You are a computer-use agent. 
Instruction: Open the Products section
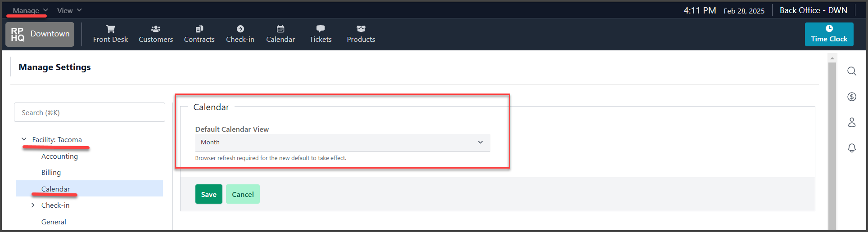coord(361,34)
